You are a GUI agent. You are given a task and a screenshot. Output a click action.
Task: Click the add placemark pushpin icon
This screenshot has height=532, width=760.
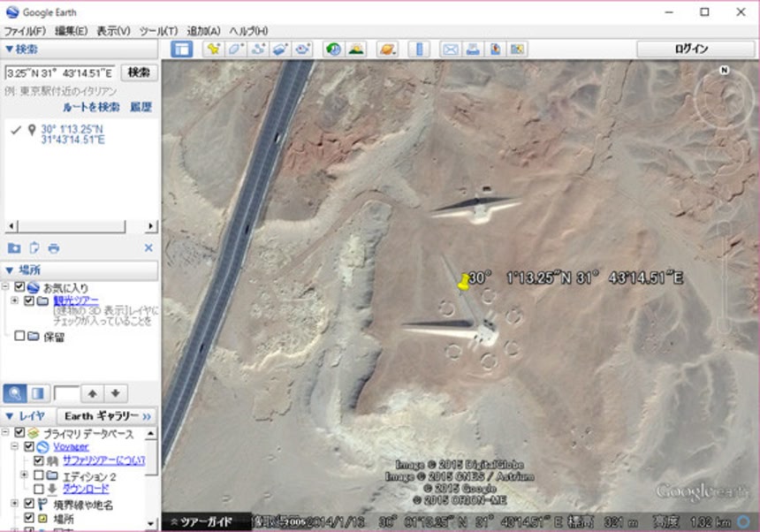click(x=213, y=49)
